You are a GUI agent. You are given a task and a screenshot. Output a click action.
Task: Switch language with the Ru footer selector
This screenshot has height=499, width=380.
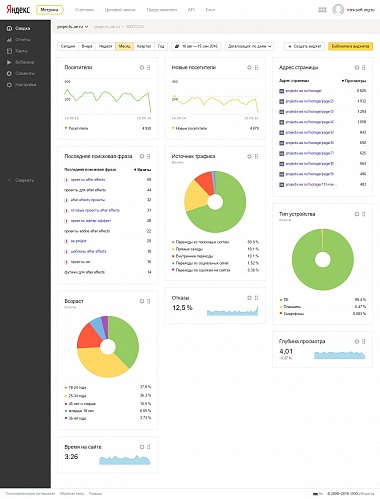[318, 494]
